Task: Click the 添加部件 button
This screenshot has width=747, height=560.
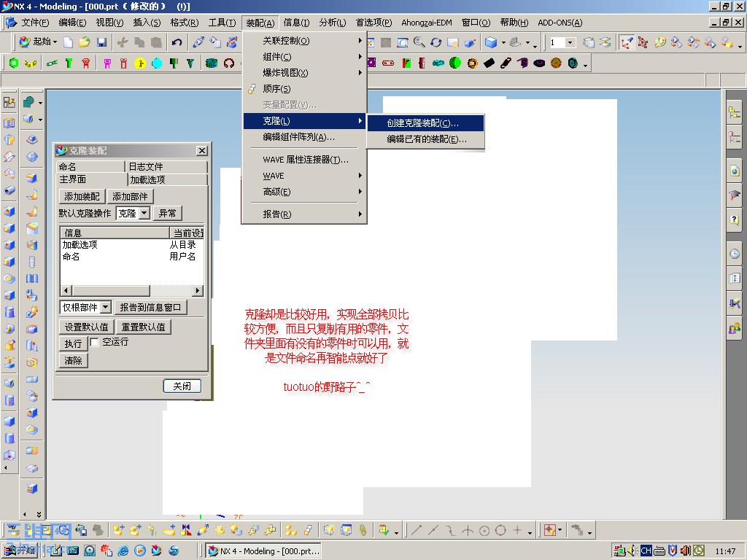Action: [x=130, y=197]
